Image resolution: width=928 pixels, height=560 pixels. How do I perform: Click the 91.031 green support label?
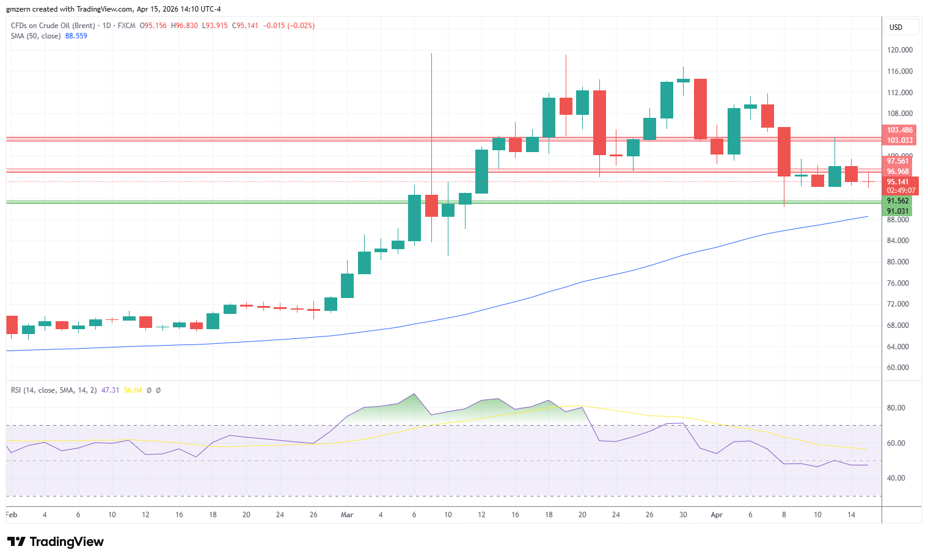pyautogui.click(x=898, y=211)
